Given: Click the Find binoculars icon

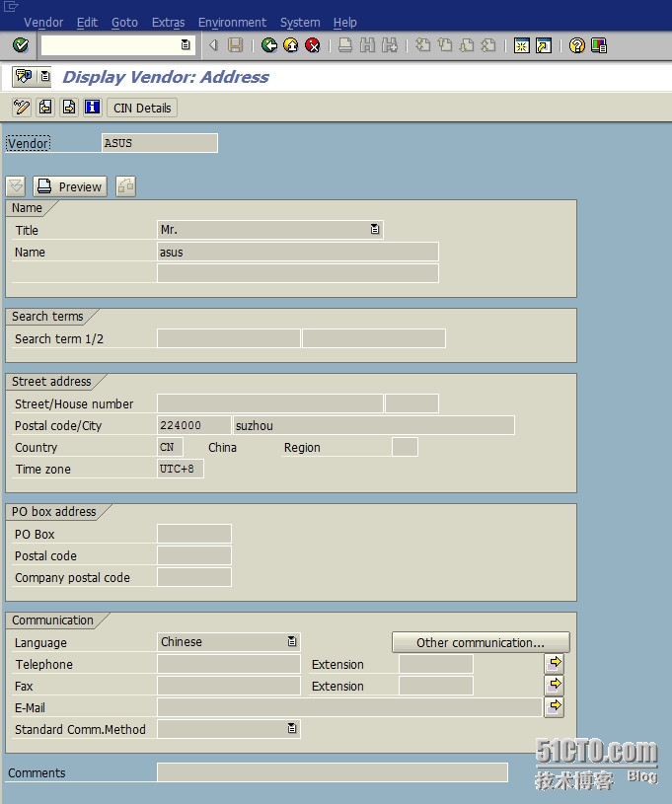Looking at the screenshot, I should click(367, 45).
